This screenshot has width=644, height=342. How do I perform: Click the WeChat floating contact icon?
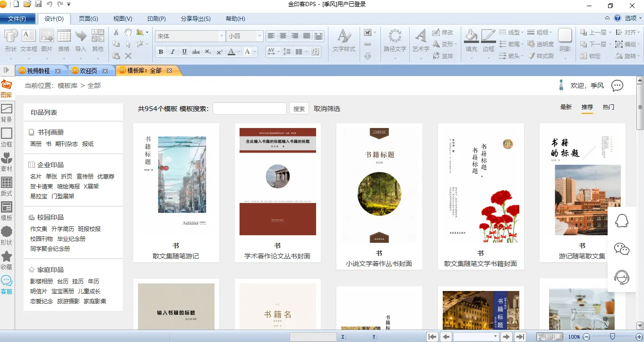(x=621, y=249)
